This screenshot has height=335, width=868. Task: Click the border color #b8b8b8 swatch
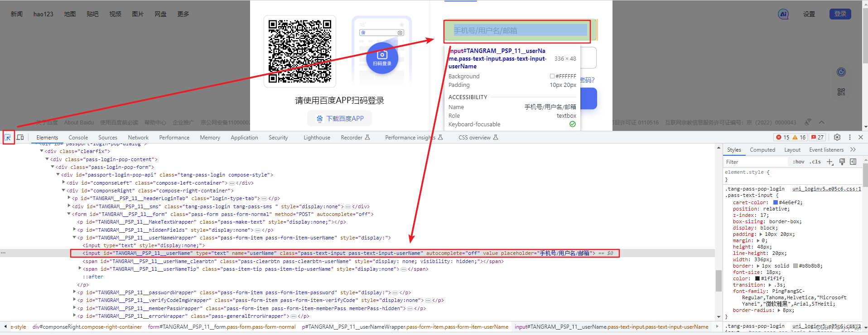tap(796, 266)
